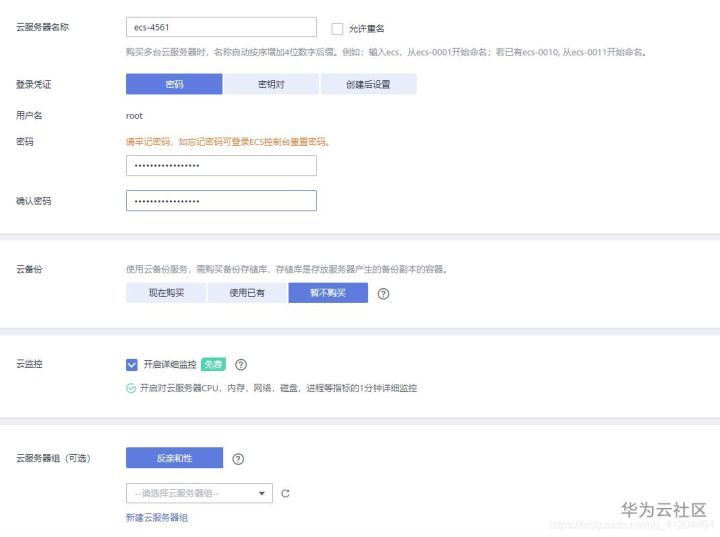Click the 确认密码 input field

point(221,201)
